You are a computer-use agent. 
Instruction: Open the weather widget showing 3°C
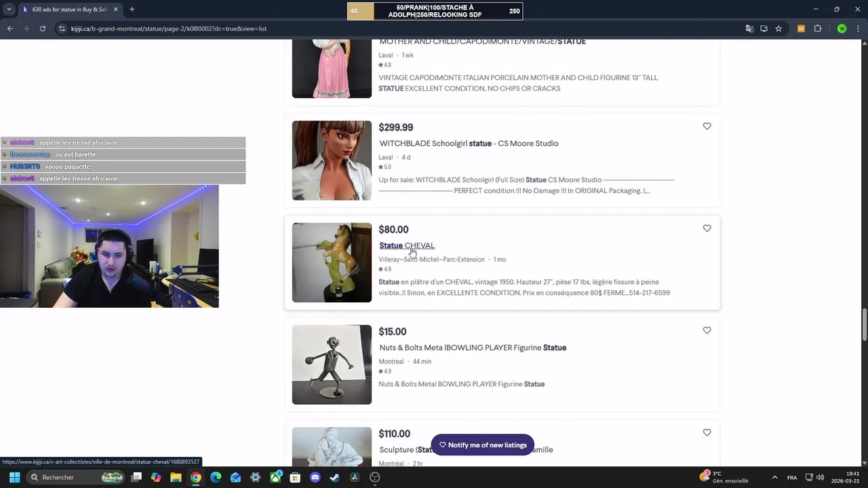pyautogui.click(x=724, y=477)
